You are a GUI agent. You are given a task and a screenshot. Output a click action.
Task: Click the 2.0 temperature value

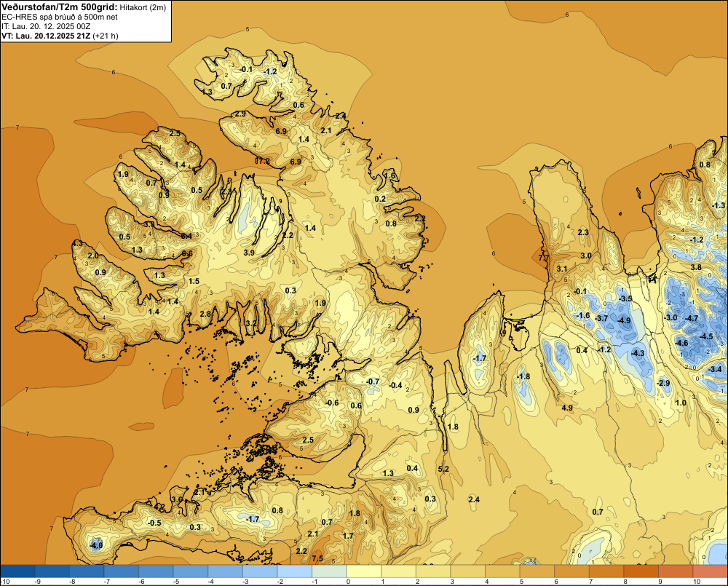(x=93, y=256)
